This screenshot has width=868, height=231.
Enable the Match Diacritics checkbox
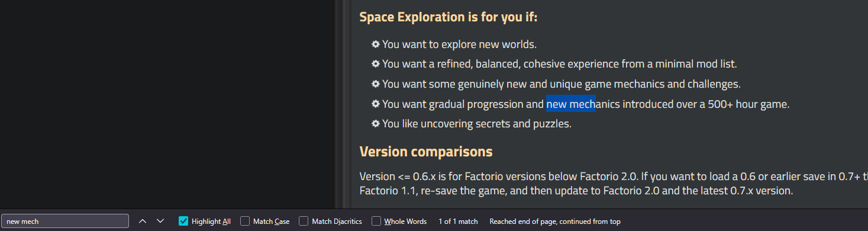tap(304, 221)
